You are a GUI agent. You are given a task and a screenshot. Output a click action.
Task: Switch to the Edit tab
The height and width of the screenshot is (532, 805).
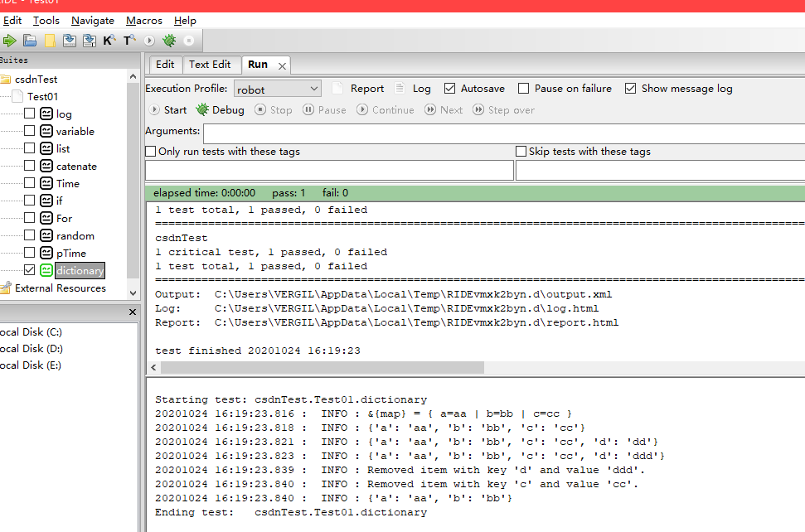165,65
